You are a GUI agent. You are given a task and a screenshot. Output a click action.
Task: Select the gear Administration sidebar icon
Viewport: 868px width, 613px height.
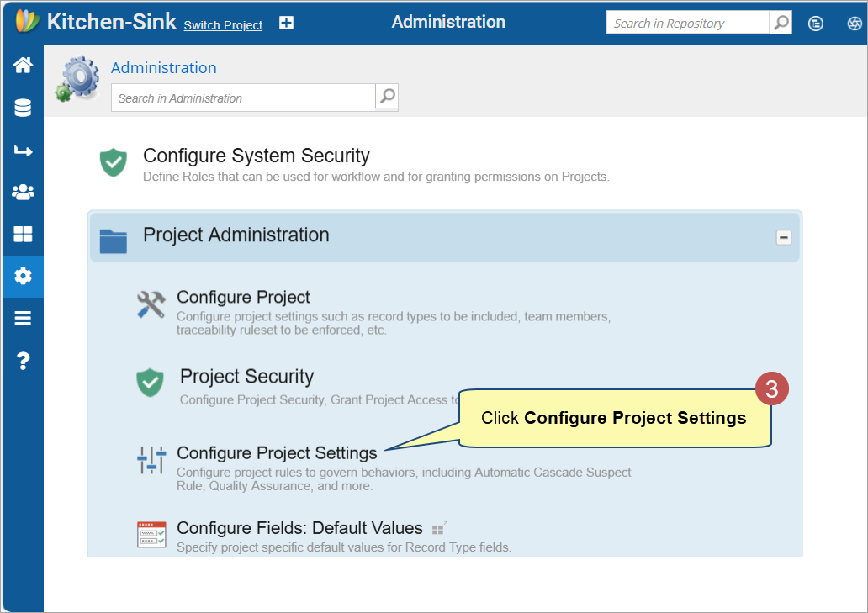[23, 276]
